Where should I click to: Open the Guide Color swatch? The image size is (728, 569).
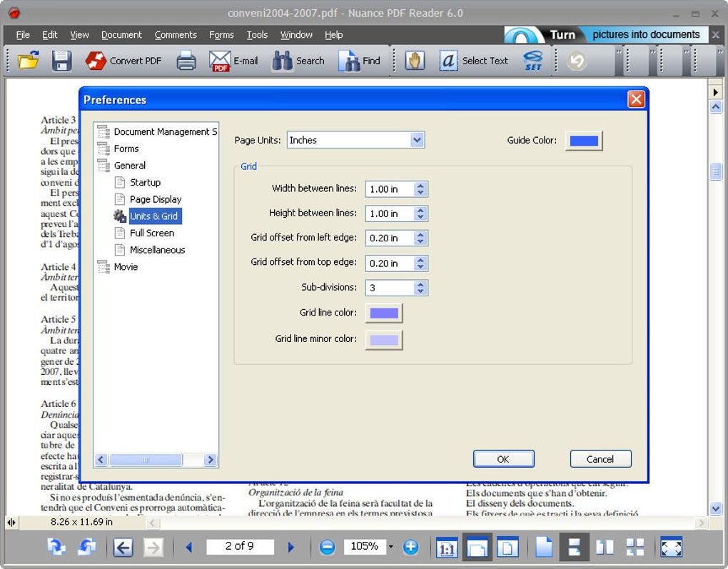[584, 140]
